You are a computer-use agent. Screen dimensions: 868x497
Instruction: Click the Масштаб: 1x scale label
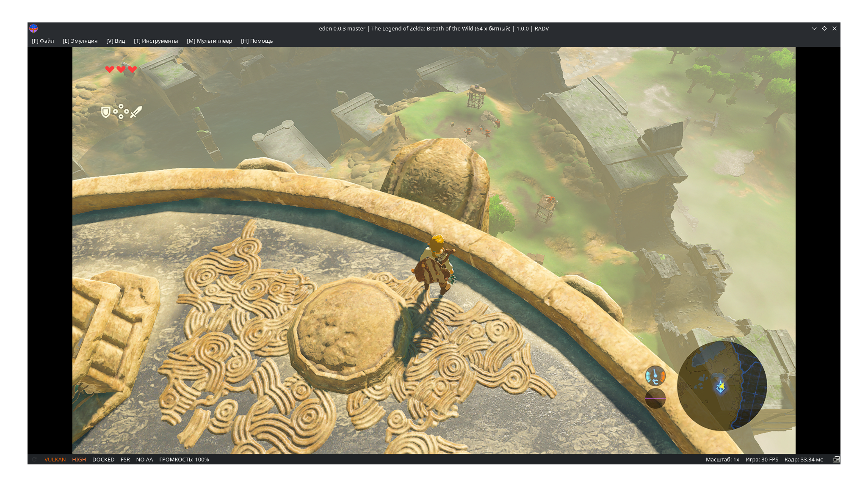[x=722, y=459]
